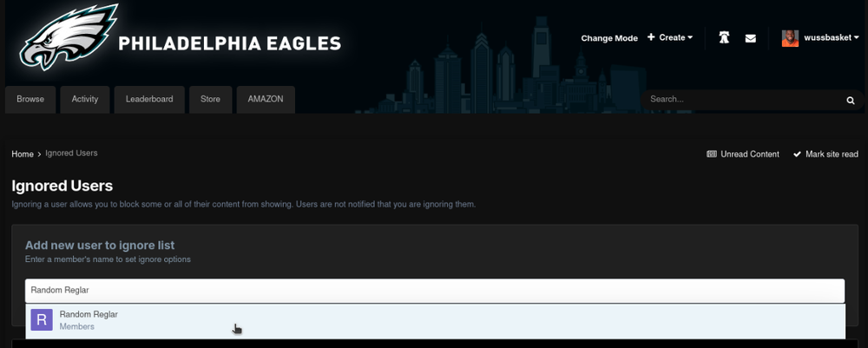
Task: Click into the Search field
Action: [x=742, y=100]
